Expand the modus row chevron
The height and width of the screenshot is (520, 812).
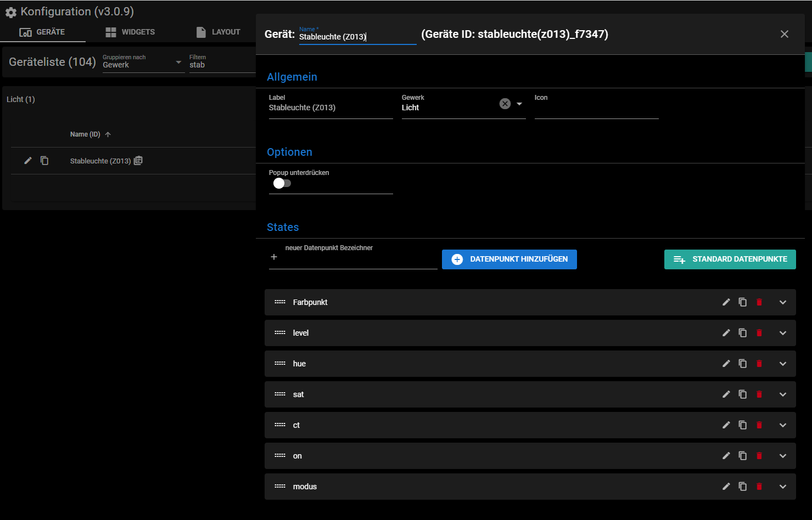point(783,487)
